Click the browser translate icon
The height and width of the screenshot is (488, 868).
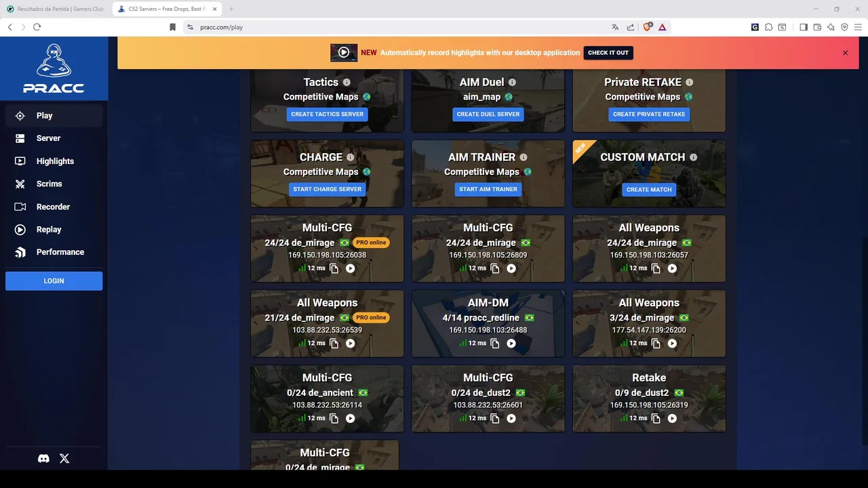(x=615, y=27)
